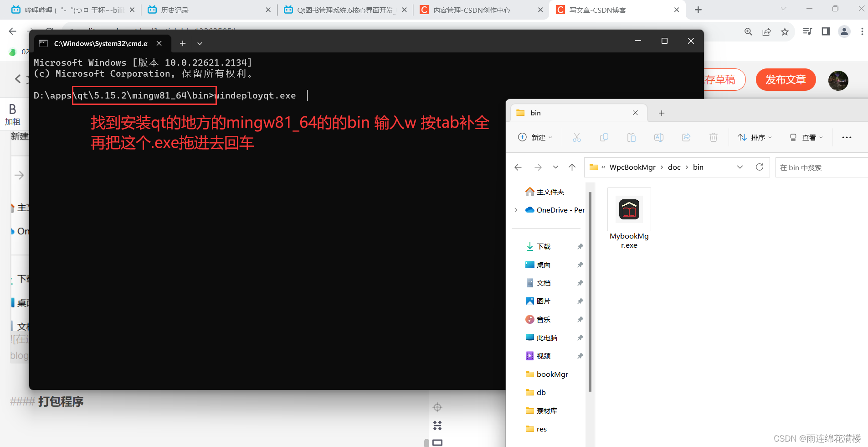Open the 新建 new item menu in Explorer

(535, 137)
